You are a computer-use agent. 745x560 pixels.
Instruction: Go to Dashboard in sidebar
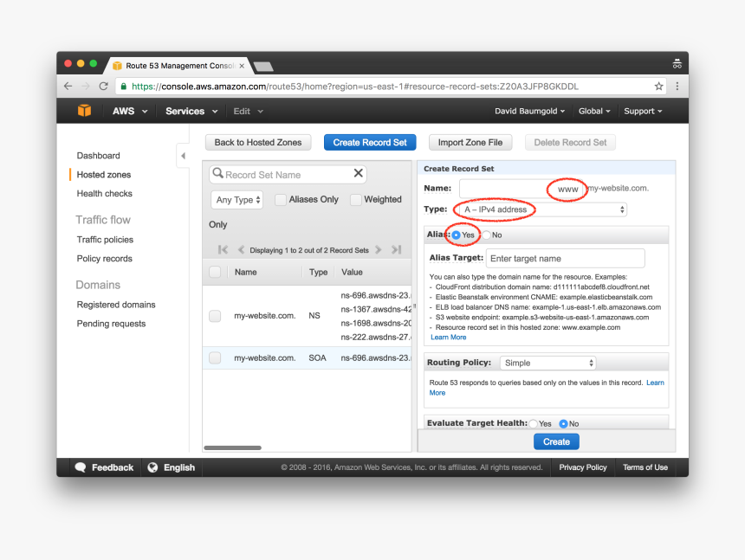pos(99,156)
